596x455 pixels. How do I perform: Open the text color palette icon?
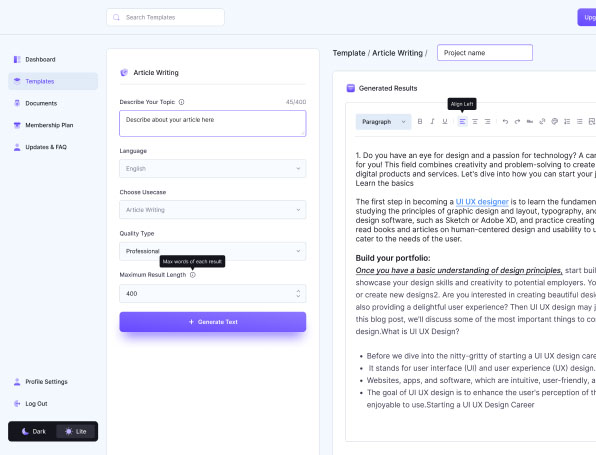555,122
